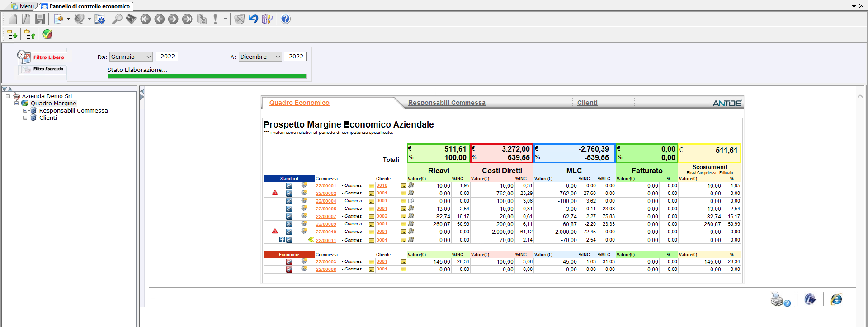Go to first record arrow icon
This screenshot has width=868, height=327.
point(145,19)
